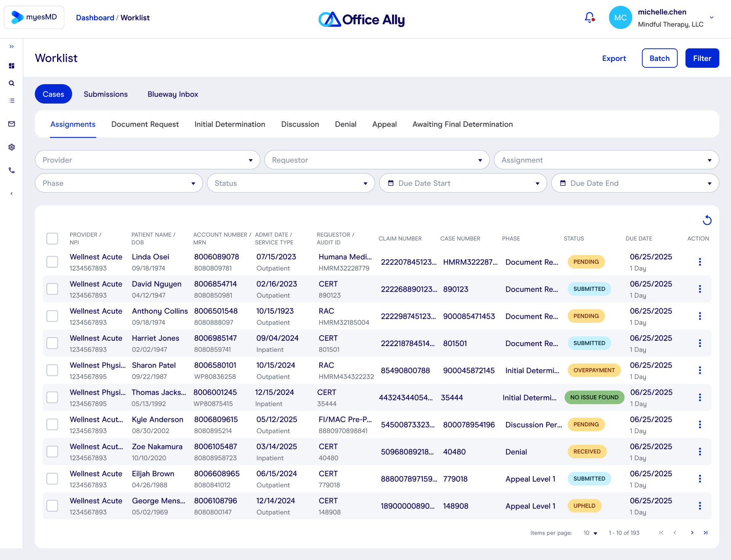Click the Export link
Screen dimensions: 731x560
614,59
